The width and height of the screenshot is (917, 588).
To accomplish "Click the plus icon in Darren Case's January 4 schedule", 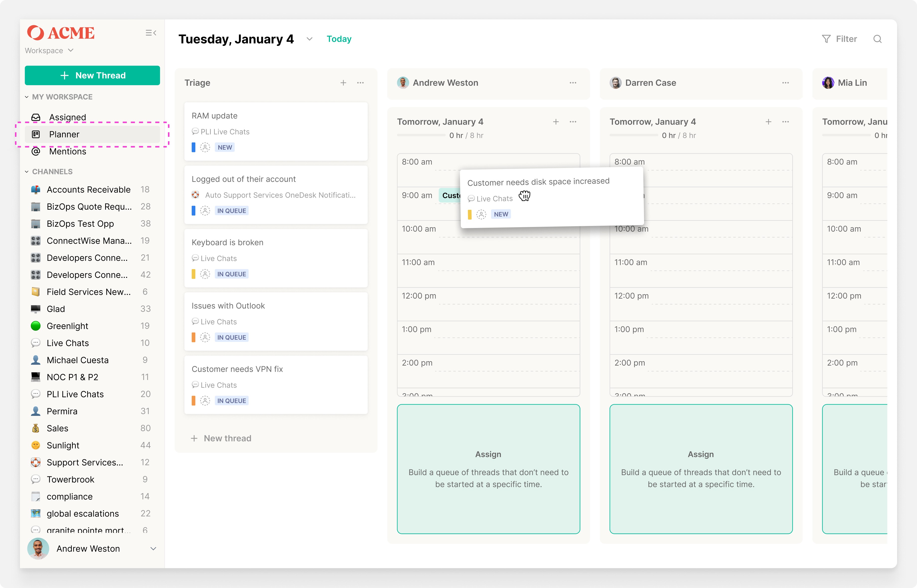I will click(768, 122).
